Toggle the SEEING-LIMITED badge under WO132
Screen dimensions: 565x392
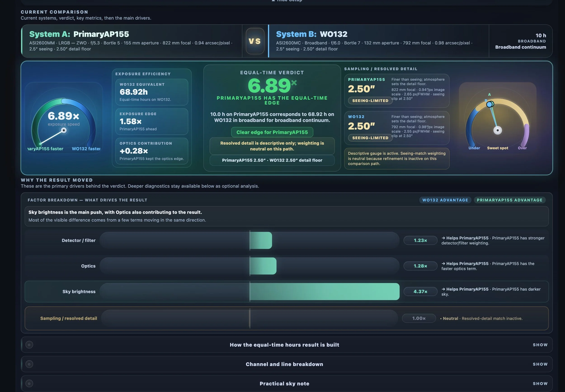(370, 138)
